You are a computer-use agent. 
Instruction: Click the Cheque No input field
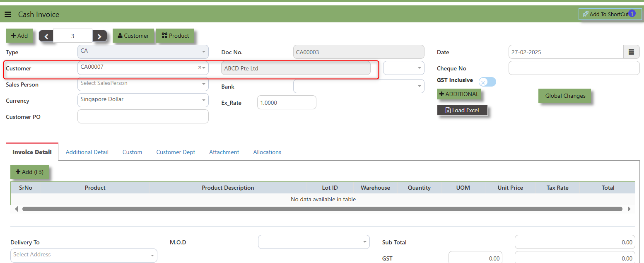[574, 68]
